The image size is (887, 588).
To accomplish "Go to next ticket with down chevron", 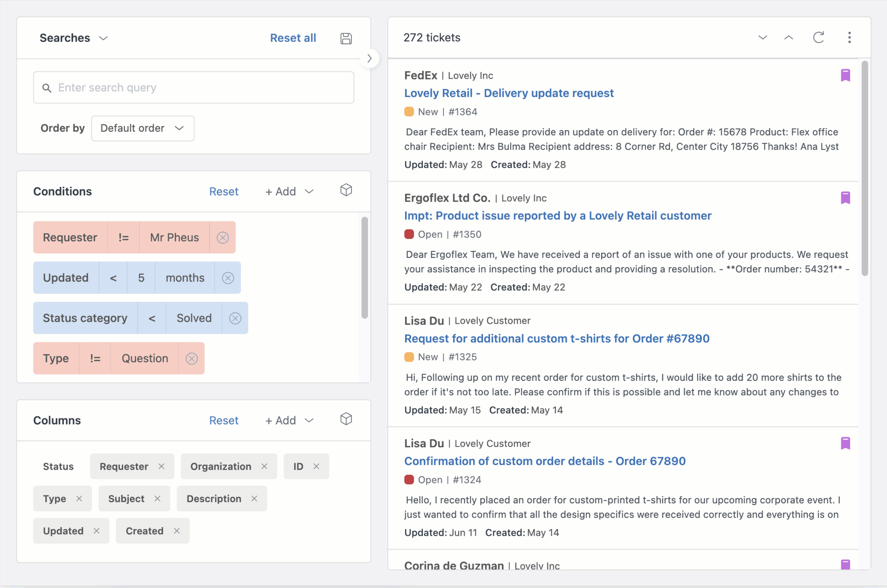I will [x=762, y=38].
